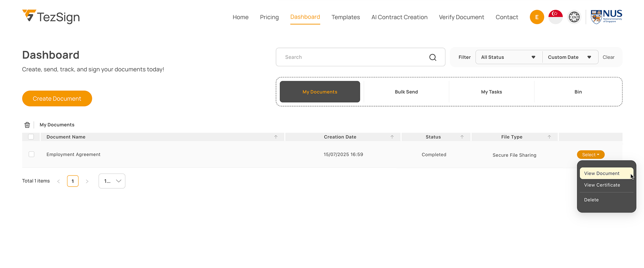
Task: Select Delete in the dropdown menu
Action: (591, 200)
